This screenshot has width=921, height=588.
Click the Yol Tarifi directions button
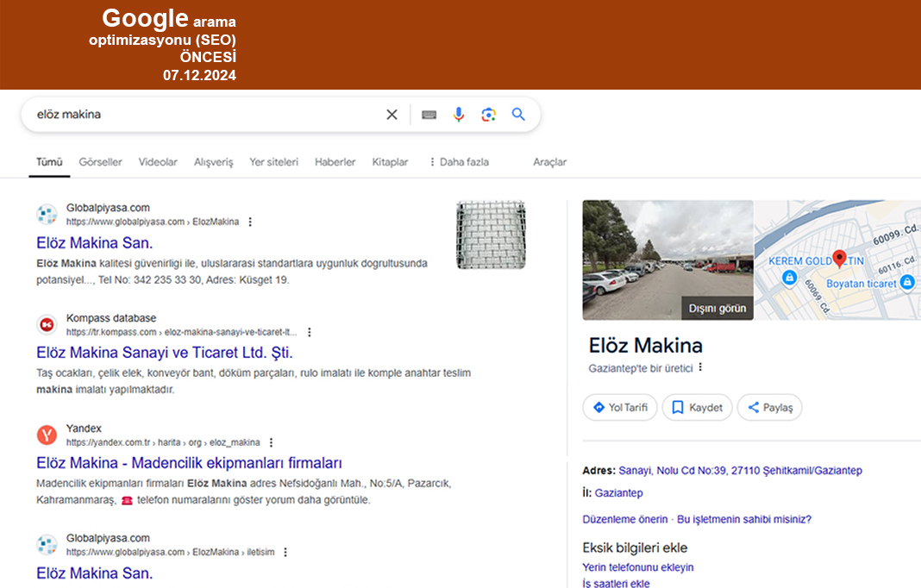coord(620,407)
